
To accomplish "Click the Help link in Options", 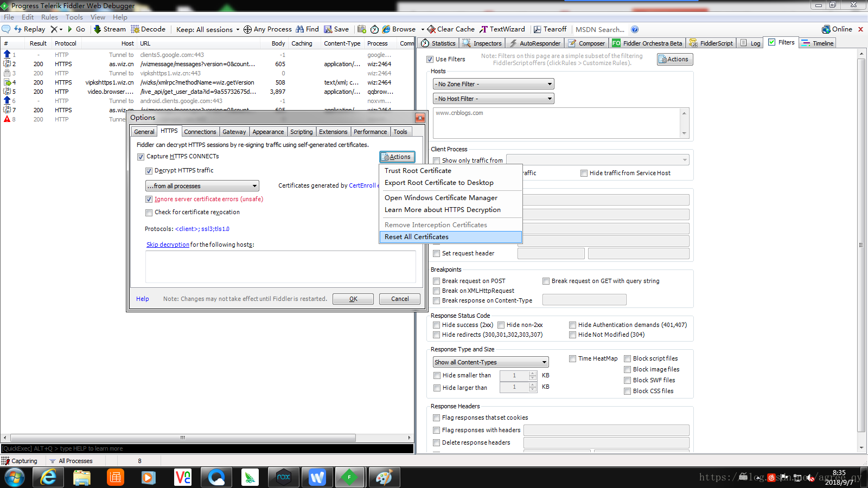I will (143, 299).
